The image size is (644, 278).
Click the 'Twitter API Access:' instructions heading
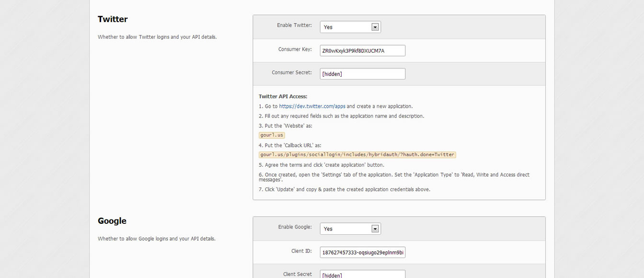283,96
